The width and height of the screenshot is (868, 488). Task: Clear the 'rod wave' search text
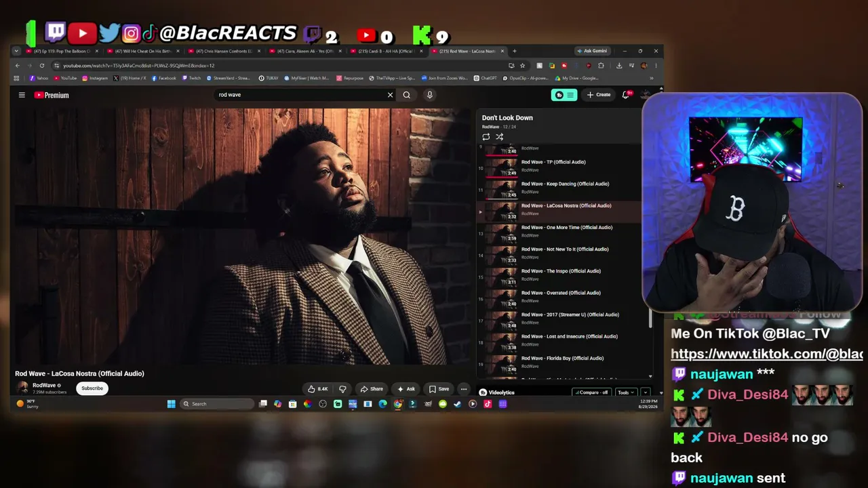[390, 95]
